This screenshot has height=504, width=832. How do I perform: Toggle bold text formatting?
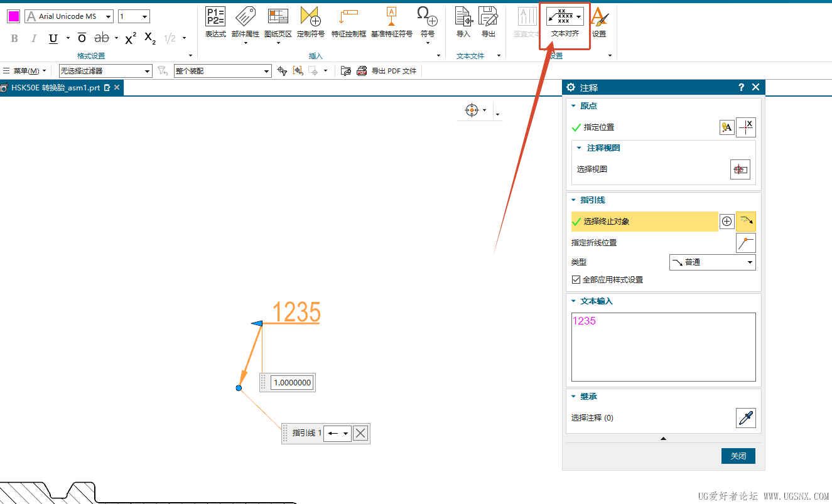tap(15, 39)
